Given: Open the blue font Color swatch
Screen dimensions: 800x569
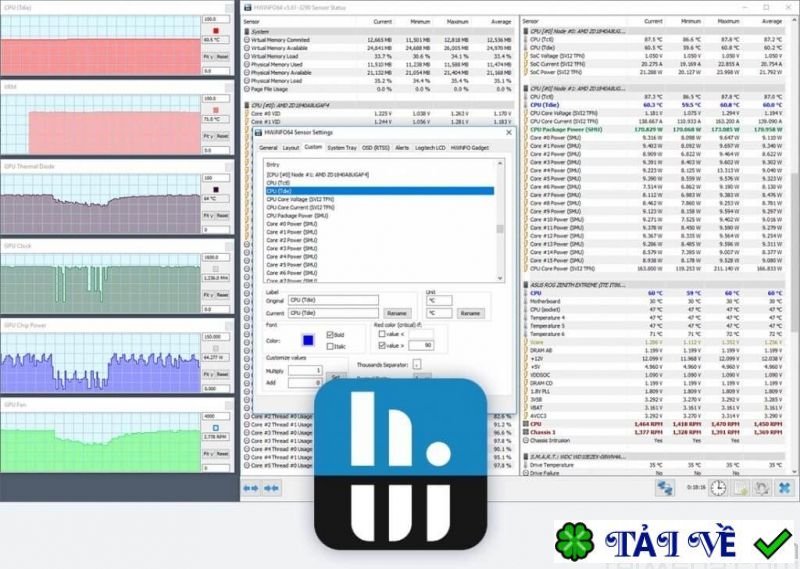Looking at the screenshot, I should click(308, 340).
